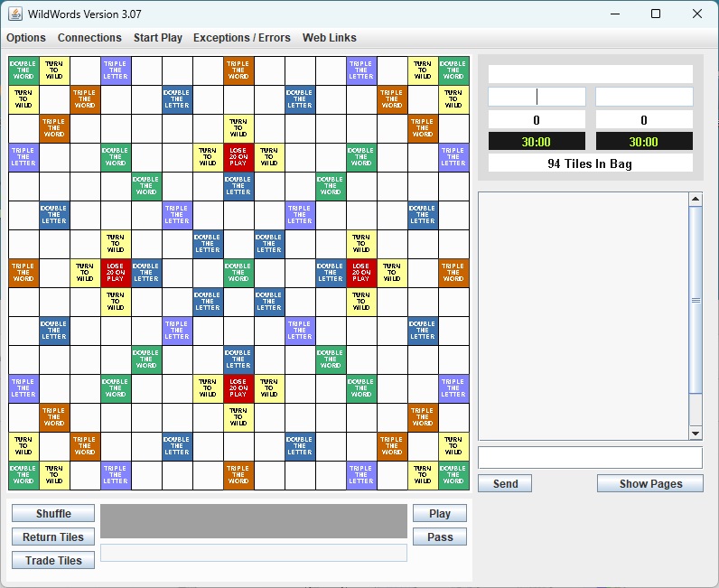Open the Exceptions / Errors menu

(242, 38)
